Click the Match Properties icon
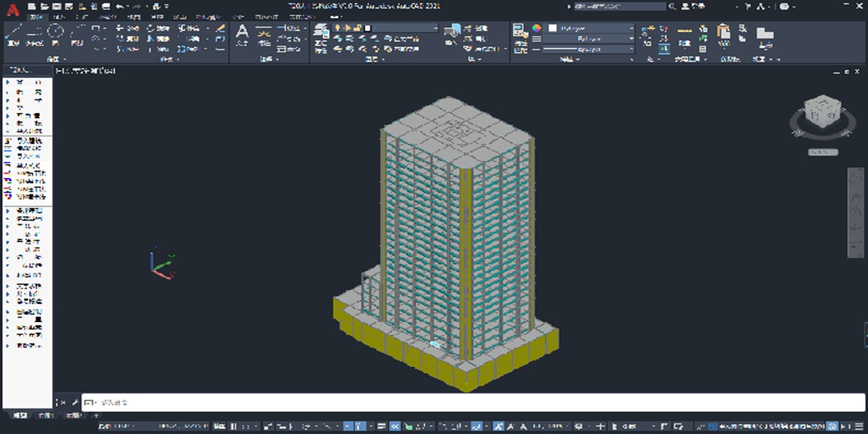868x434 pixels. [520, 36]
